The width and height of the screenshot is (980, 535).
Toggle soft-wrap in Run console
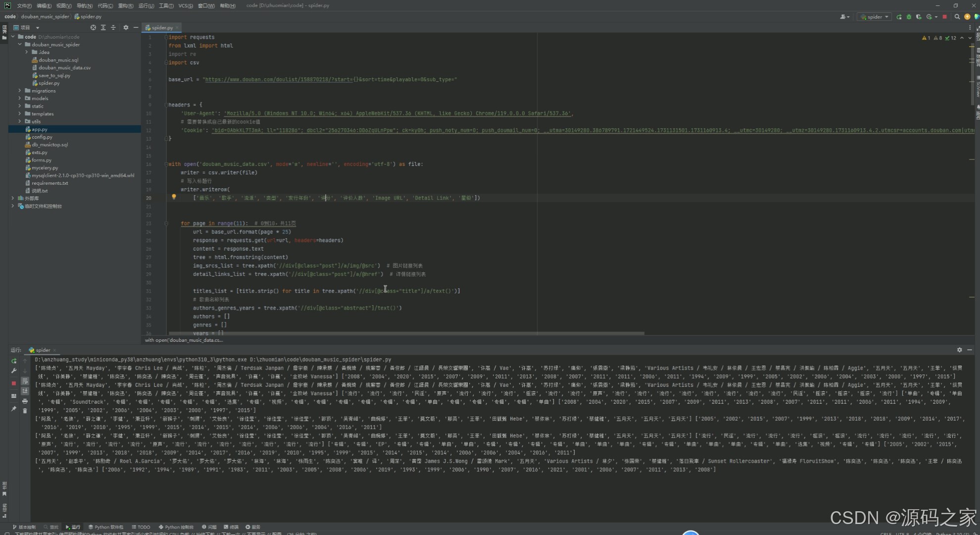pos(25,381)
